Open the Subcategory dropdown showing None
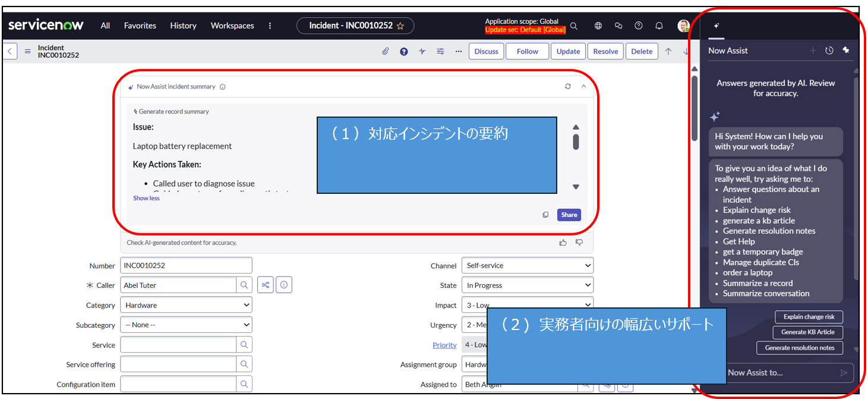 click(186, 325)
